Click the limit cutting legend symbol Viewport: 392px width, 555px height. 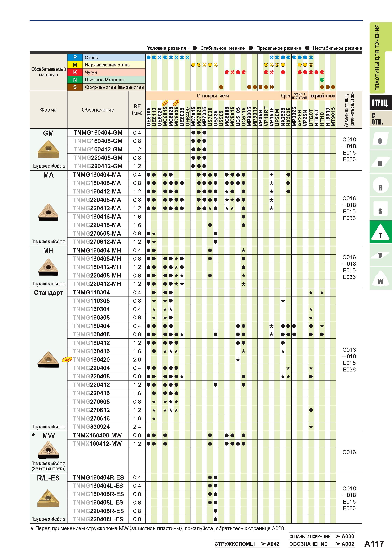[251, 48]
